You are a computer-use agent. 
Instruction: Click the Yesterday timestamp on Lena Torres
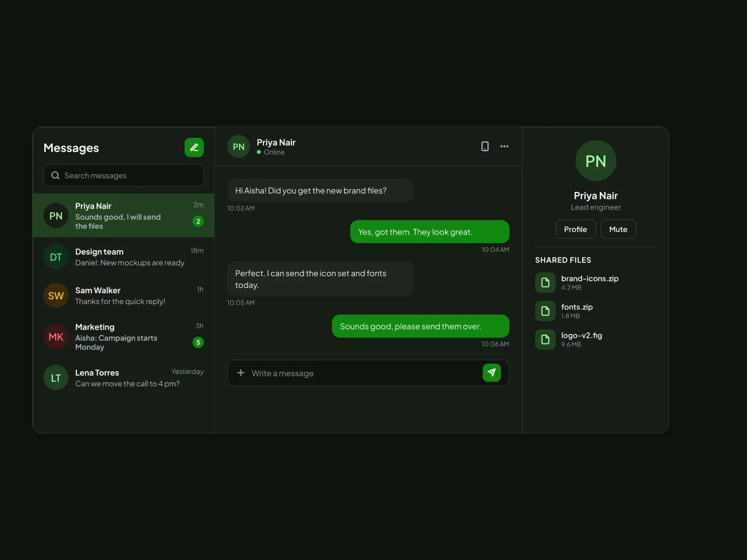187,372
